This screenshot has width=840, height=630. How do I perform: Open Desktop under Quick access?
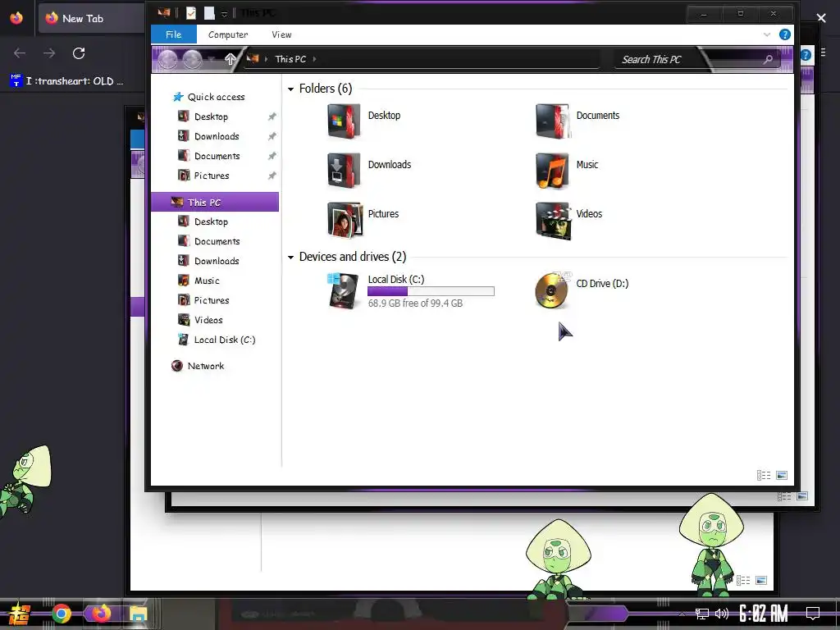pos(211,116)
